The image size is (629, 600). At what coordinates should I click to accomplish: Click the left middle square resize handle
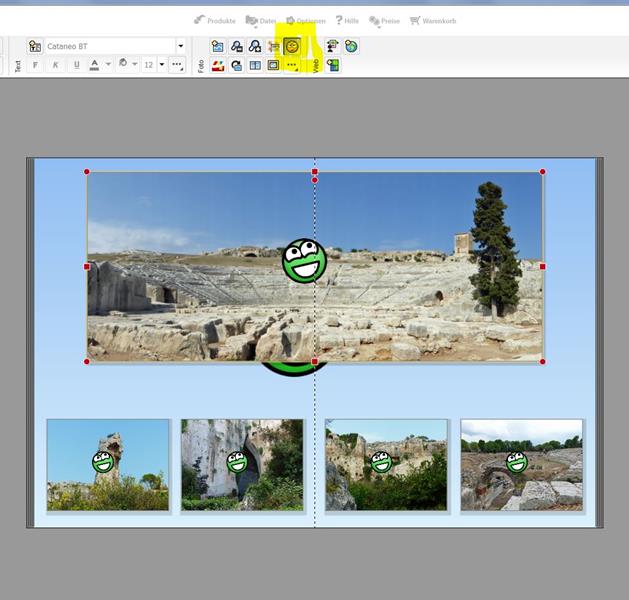(87, 267)
